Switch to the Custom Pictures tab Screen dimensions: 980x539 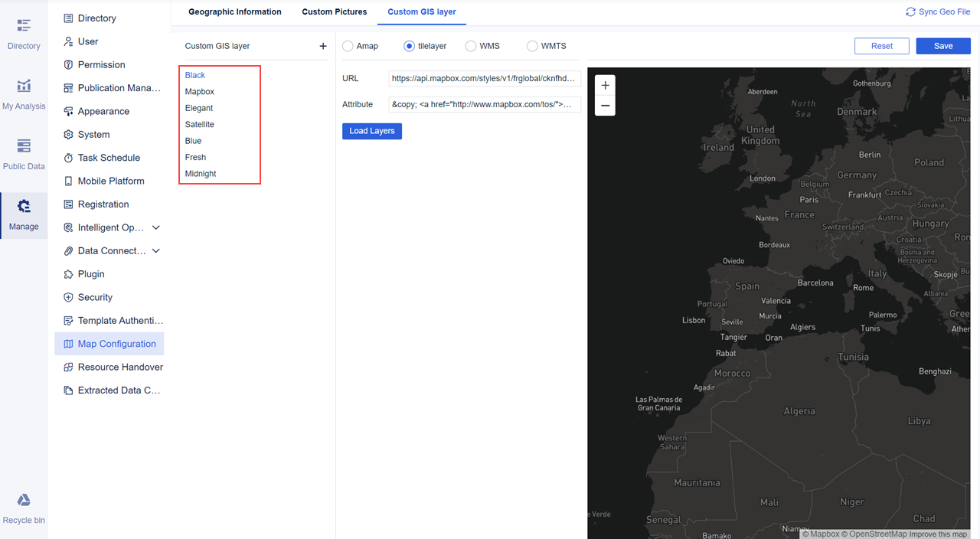[335, 11]
